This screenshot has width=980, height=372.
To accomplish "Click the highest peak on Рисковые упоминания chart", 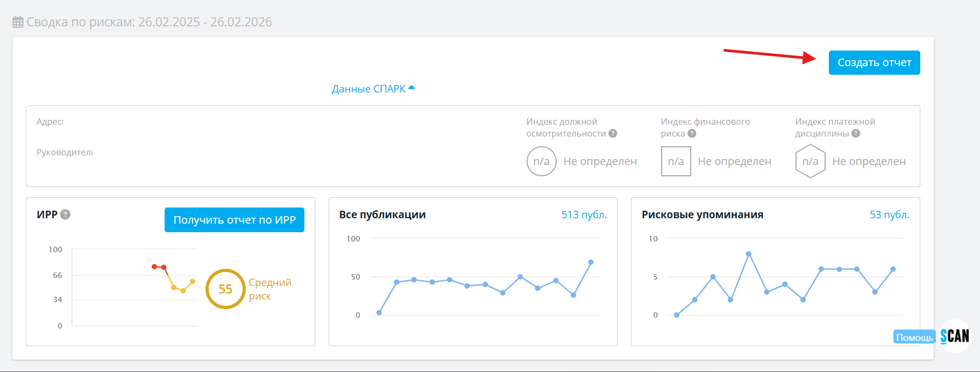I will point(748,254).
